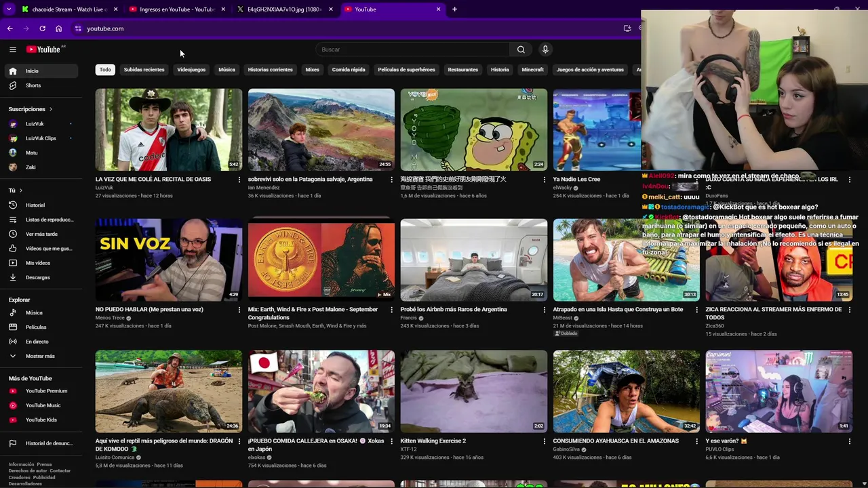The image size is (868, 488).
Task: Click the youtube.com address bar
Action: 353,28
